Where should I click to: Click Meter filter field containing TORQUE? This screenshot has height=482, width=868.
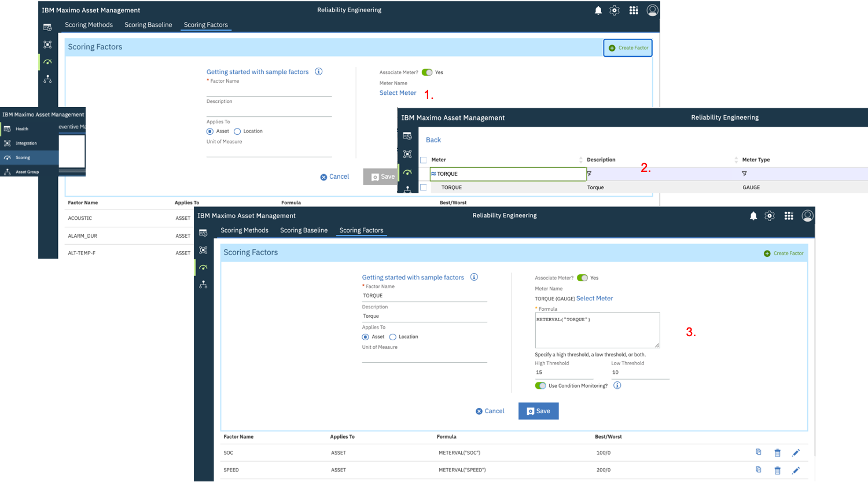point(508,174)
